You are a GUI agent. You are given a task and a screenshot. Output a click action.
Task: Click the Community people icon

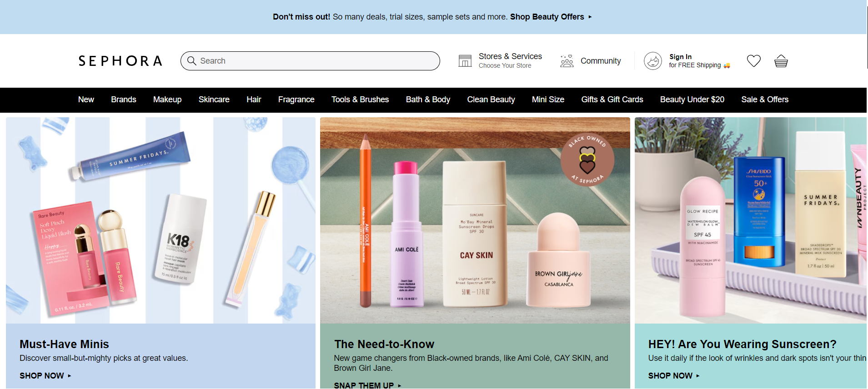click(x=567, y=61)
